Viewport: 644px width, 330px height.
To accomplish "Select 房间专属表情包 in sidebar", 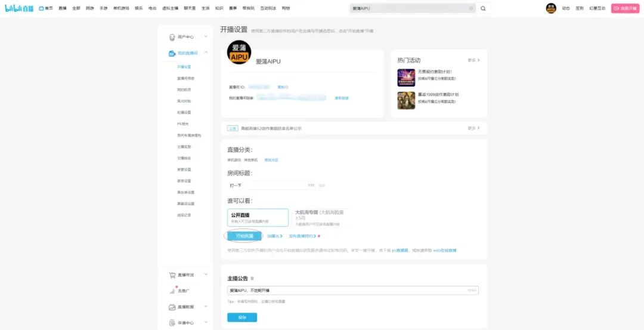I will (190, 135).
